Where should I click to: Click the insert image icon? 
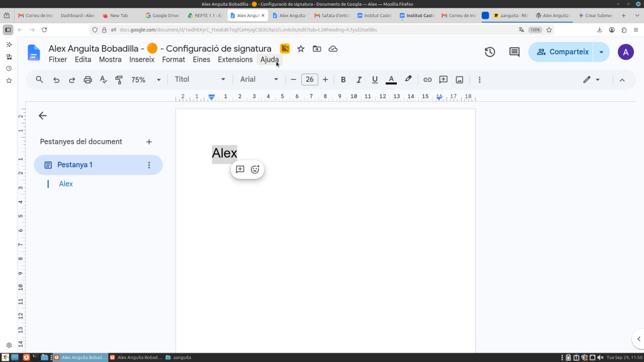coord(459,80)
